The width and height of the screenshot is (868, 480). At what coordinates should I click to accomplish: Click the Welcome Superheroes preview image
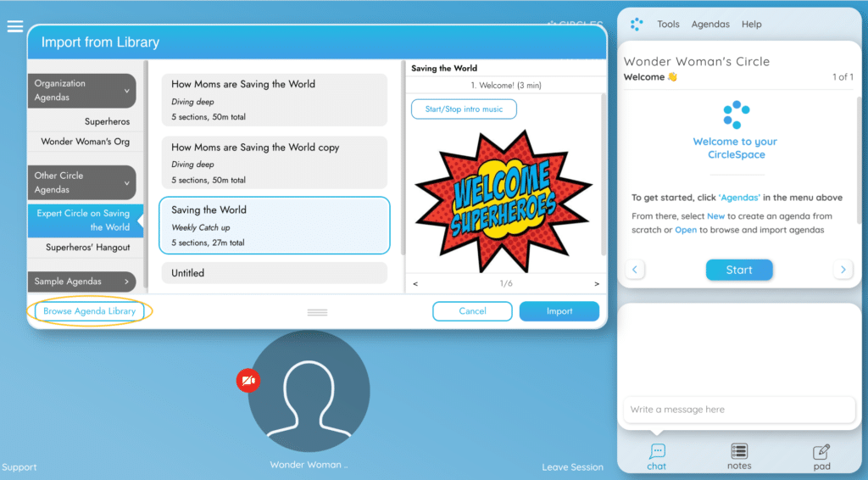[504, 201]
